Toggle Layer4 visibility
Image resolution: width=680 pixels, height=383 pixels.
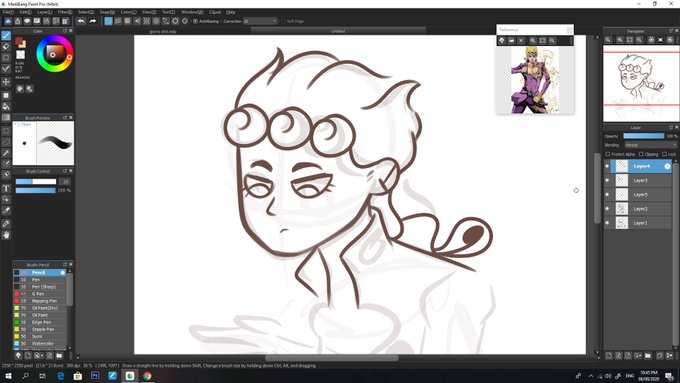(607, 166)
